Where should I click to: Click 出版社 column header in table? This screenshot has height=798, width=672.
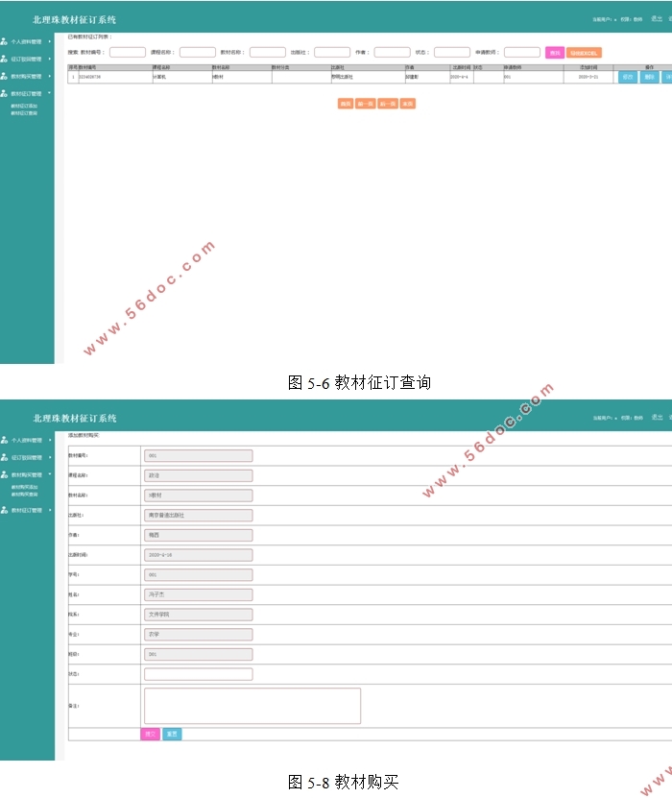[x=368, y=67]
